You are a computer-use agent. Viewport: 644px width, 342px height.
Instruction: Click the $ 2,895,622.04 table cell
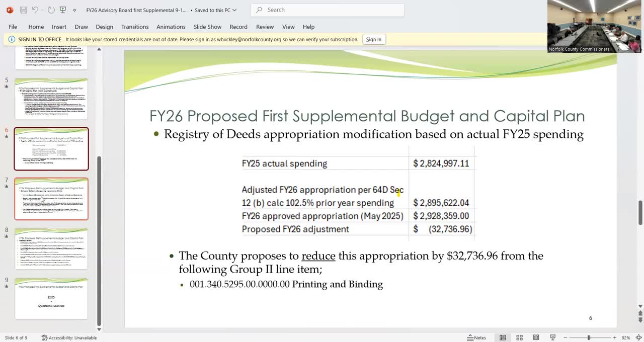coord(441,203)
